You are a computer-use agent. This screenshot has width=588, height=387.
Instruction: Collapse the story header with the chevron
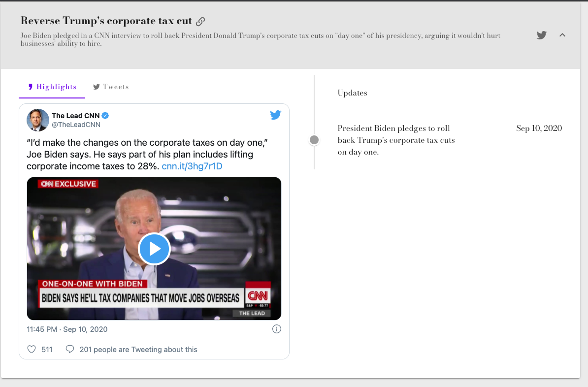(562, 35)
